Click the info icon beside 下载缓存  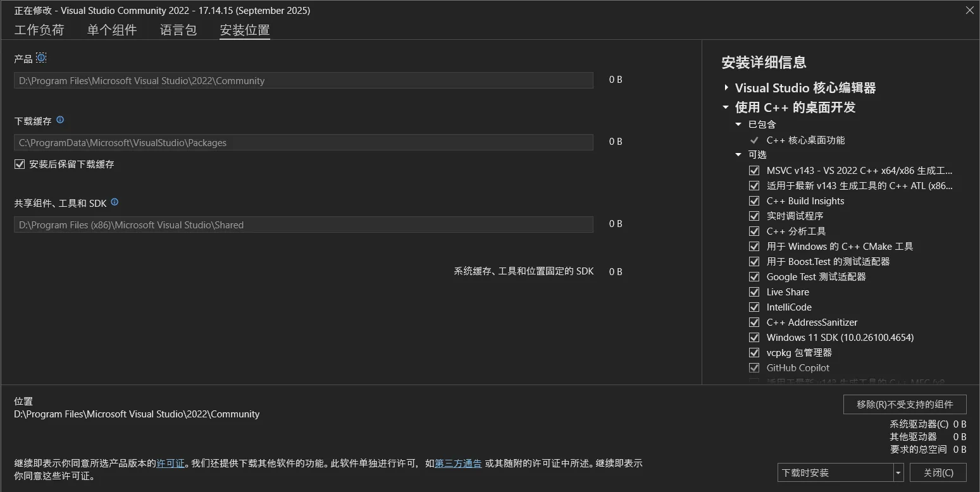[60, 120]
